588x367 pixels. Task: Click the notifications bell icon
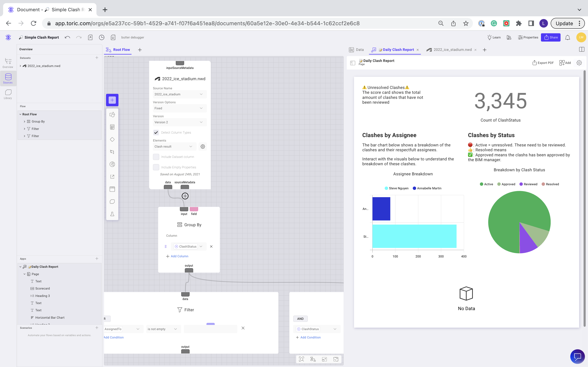[x=567, y=37]
